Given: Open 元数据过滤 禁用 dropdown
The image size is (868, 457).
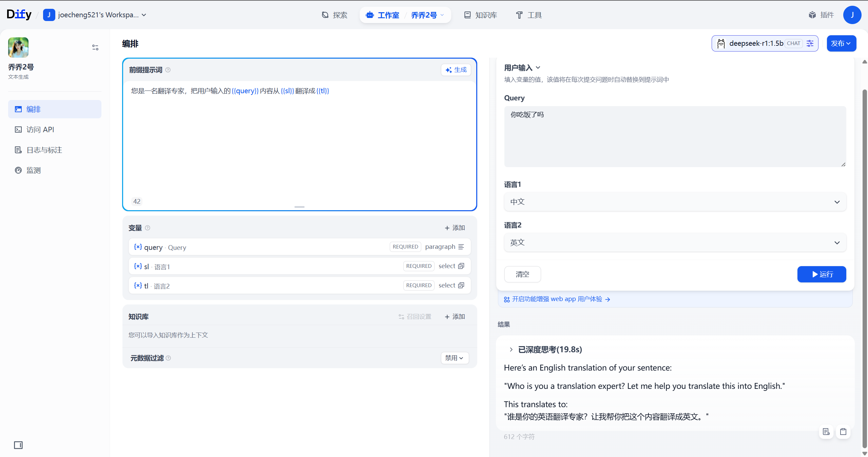Looking at the screenshot, I should pyautogui.click(x=455, y=358).
